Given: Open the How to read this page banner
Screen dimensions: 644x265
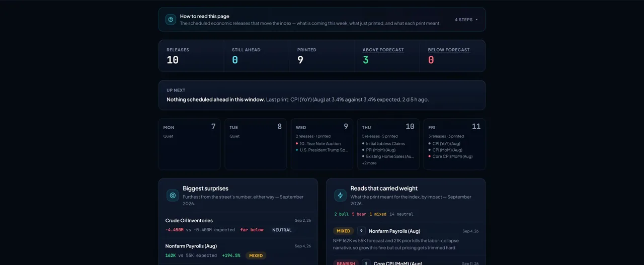Looking at the screenshot, I should (322, 20).
